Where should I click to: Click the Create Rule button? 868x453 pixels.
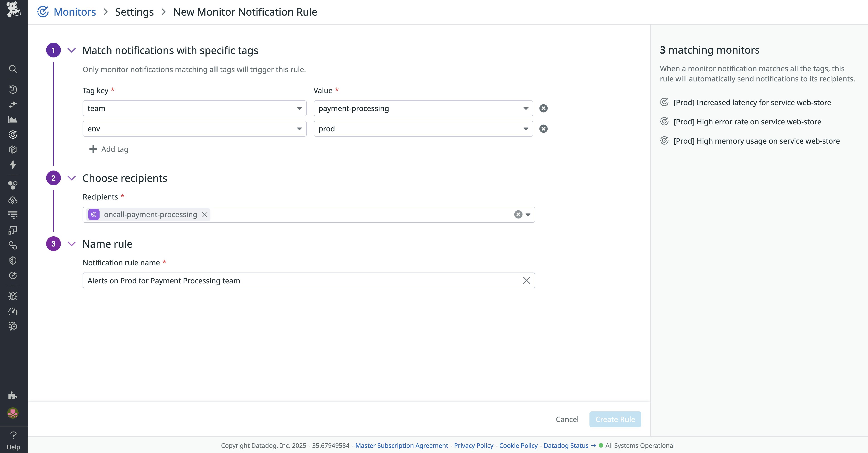pyautogui.click(x=615, y=419)
